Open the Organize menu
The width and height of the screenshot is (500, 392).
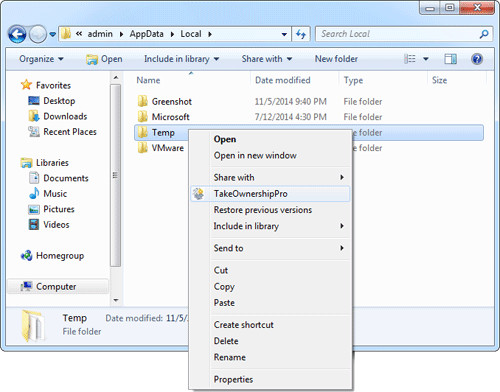pos(41,59)
